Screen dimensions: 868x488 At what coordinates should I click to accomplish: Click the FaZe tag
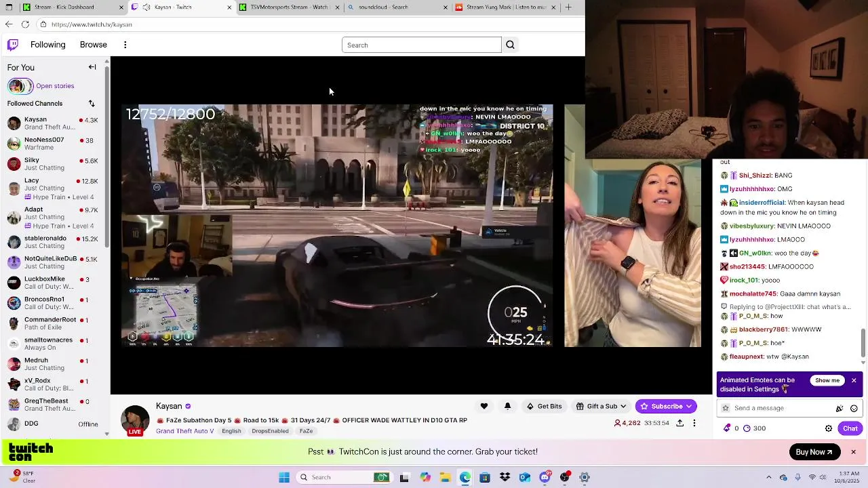307,431
